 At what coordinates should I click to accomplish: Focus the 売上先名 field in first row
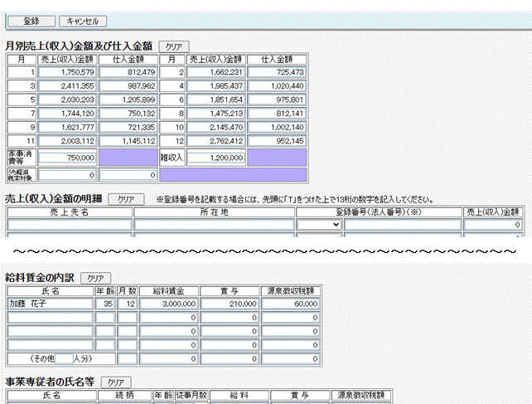[70, 225]
